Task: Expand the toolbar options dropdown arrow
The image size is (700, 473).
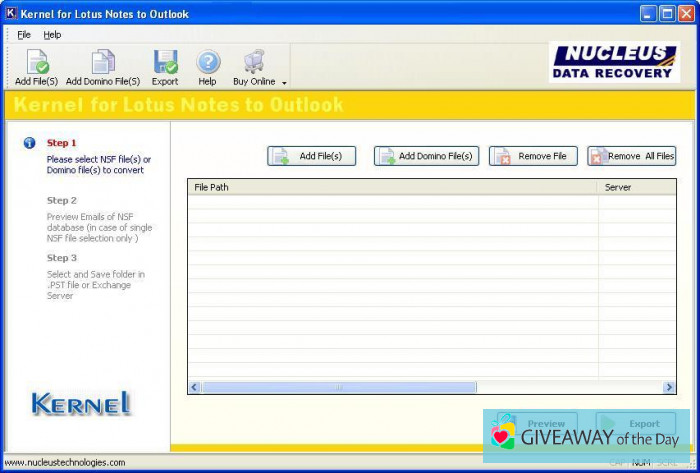Action: (x=285, y=83)
